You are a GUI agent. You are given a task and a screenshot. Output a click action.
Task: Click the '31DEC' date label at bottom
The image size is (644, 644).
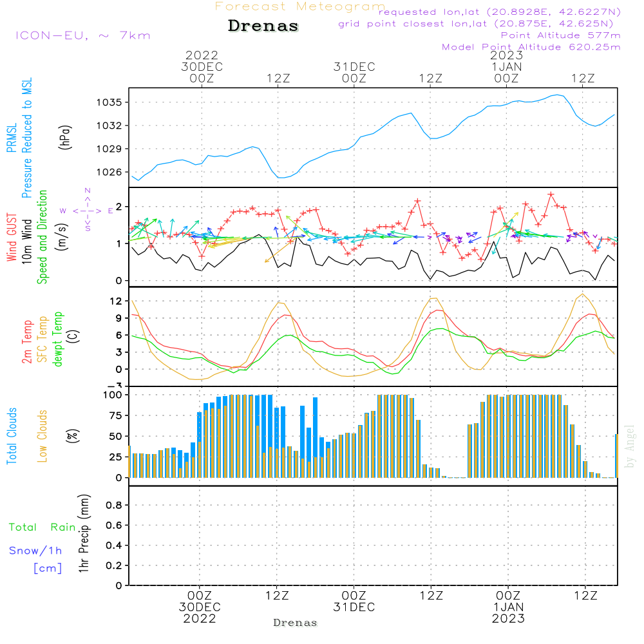354,607
